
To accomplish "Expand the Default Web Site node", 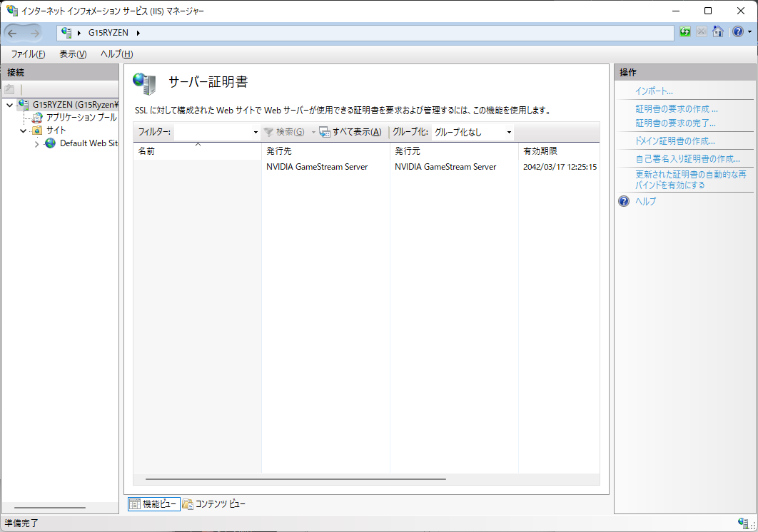I will tap(36, 144).
